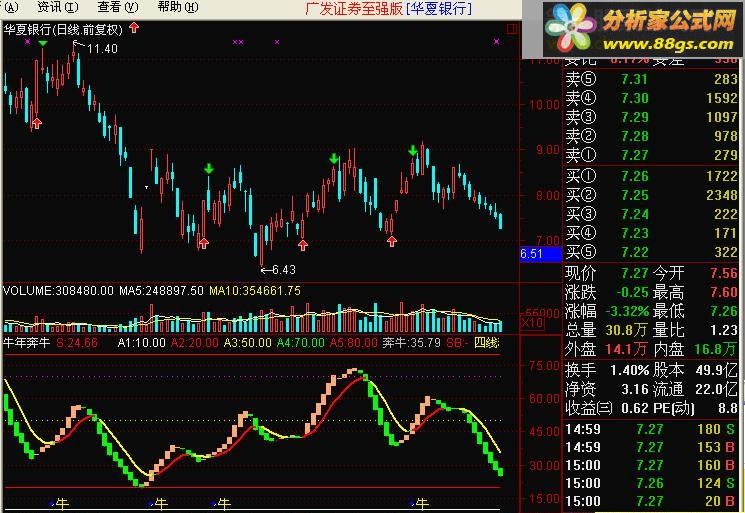
Task: Select the 15:00 7.26 124 S trade row
Action: tap(650, 483)
